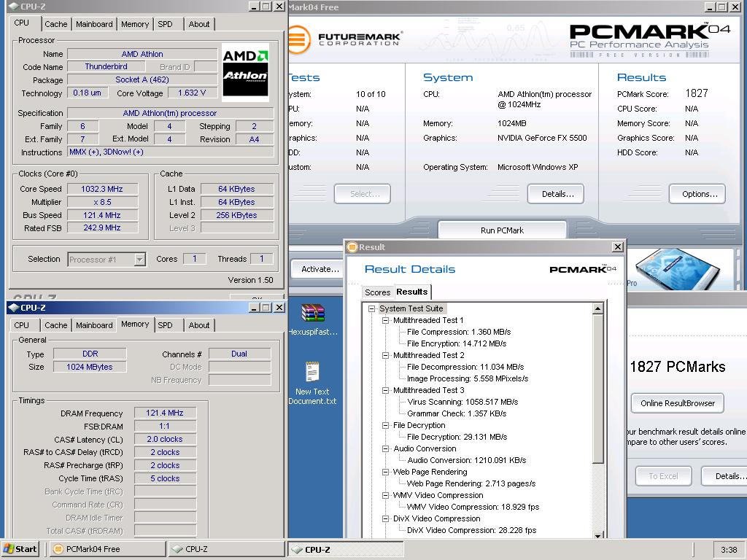The width and height of the screenshot is (747, 560).
Task: Click result tree scrollbar down arrow
Action: 598,536
